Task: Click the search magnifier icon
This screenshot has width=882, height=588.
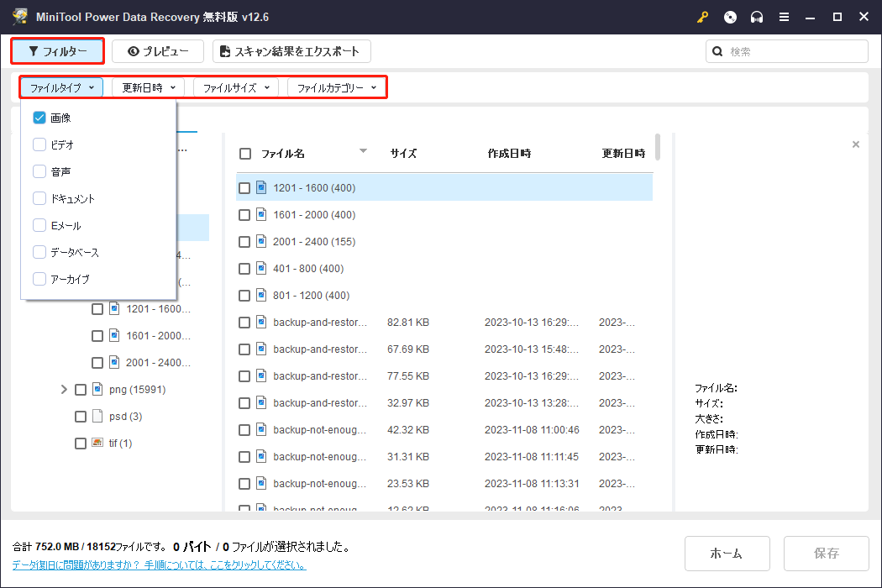Action: click(717, 52)
